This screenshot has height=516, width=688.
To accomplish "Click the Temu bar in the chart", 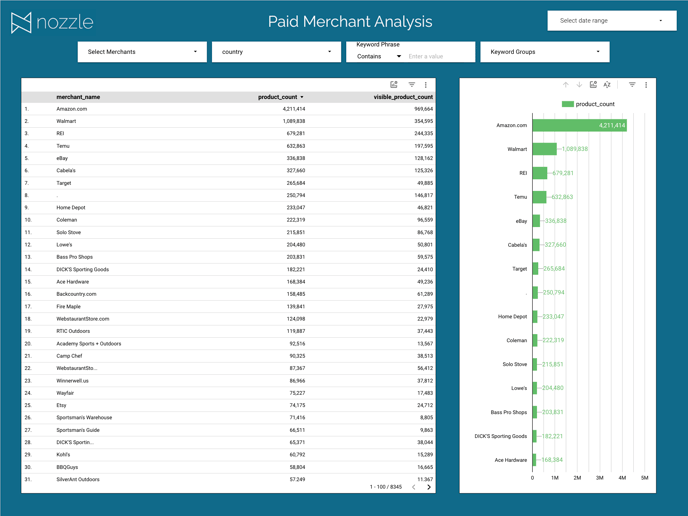I will point(539,197).
